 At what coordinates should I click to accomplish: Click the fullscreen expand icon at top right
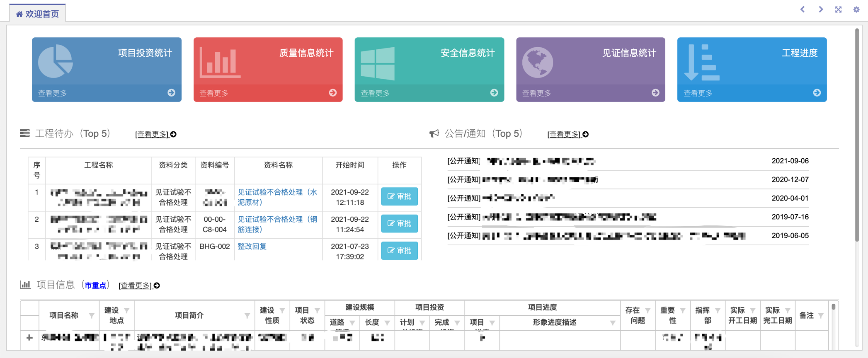point(838,10)
